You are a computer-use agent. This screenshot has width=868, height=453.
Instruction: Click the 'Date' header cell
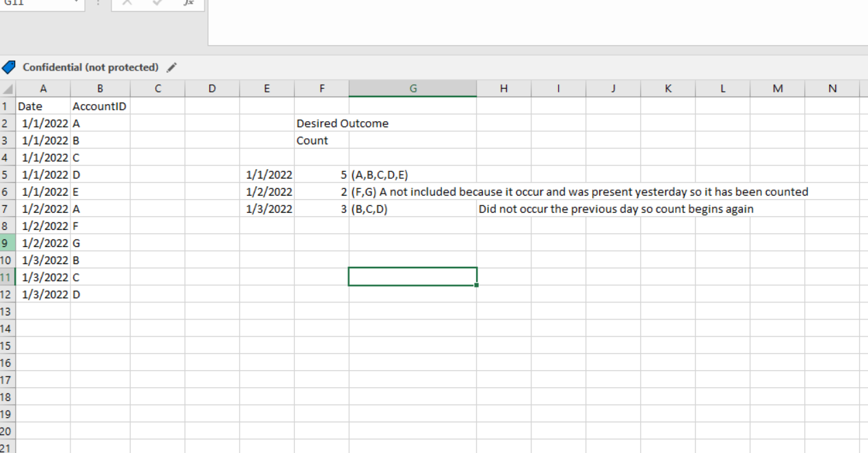point(43,106)
